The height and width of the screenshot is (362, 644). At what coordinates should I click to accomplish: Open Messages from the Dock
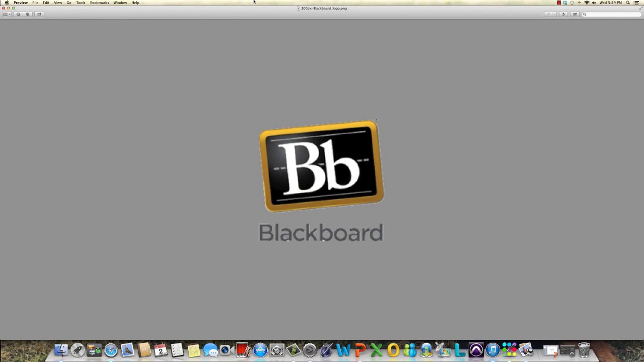(210, 350)
